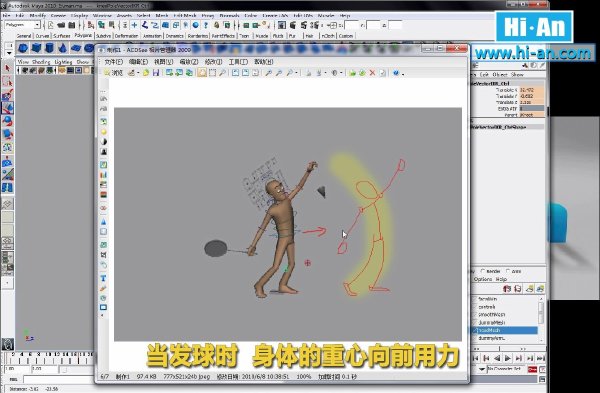Switch to the Animation shelf tab

[152, 36]
